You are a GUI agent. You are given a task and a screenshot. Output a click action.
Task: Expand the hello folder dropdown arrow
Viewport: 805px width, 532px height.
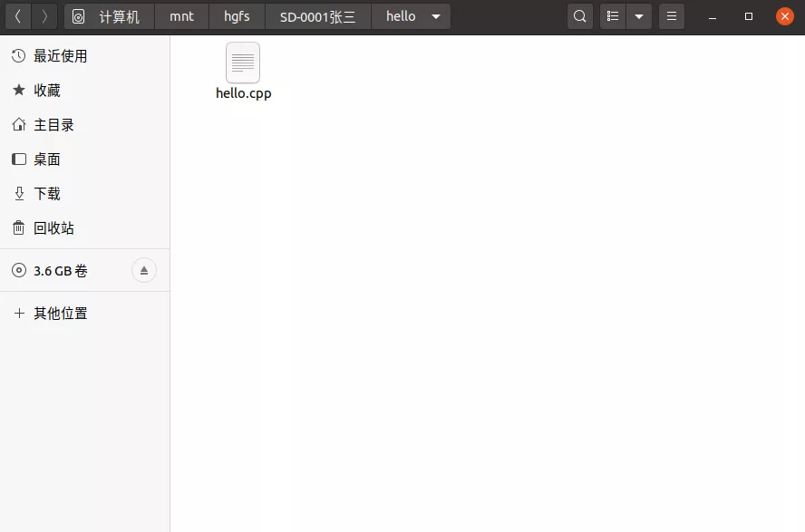pos(436,16)
